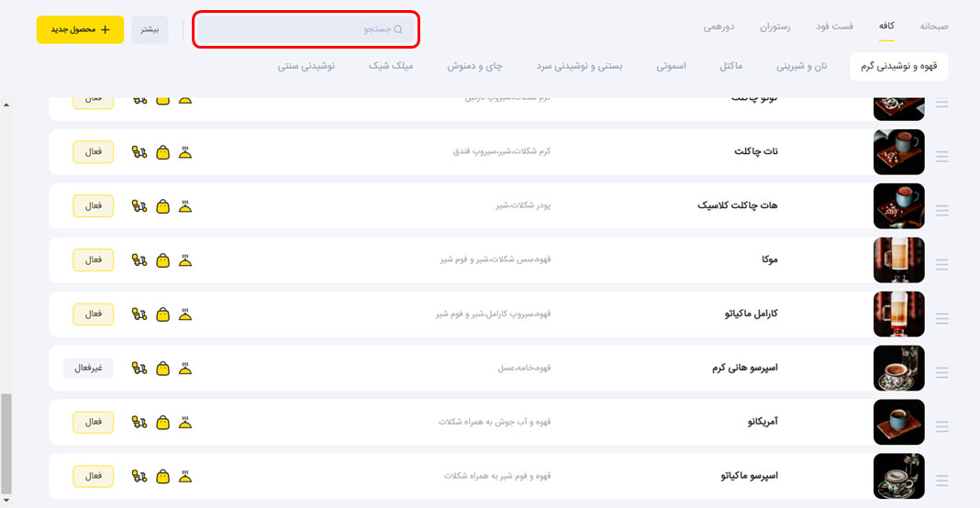Toggle the فعال status of موکا
The width and height of the screenshot is (980, 508).
click(x=93, y=260)
